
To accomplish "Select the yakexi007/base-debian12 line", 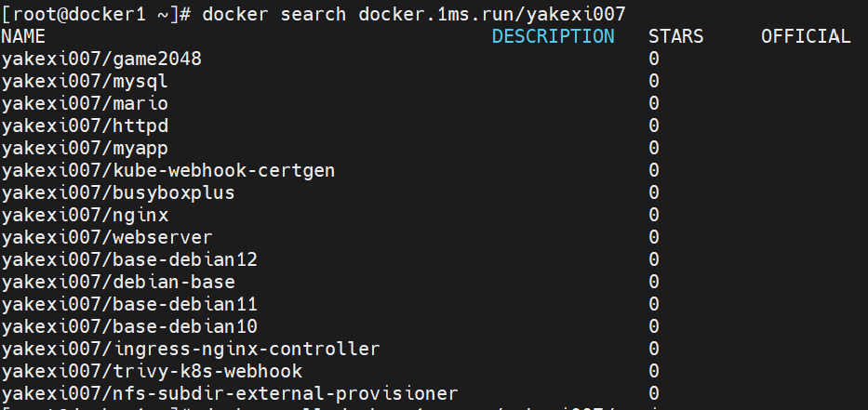I will [129, 259].
